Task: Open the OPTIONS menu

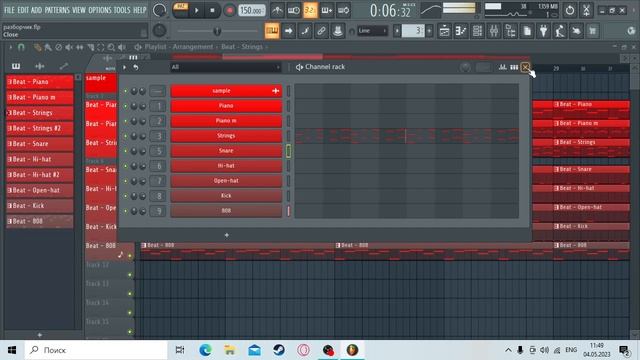Action: pos(100,10)
